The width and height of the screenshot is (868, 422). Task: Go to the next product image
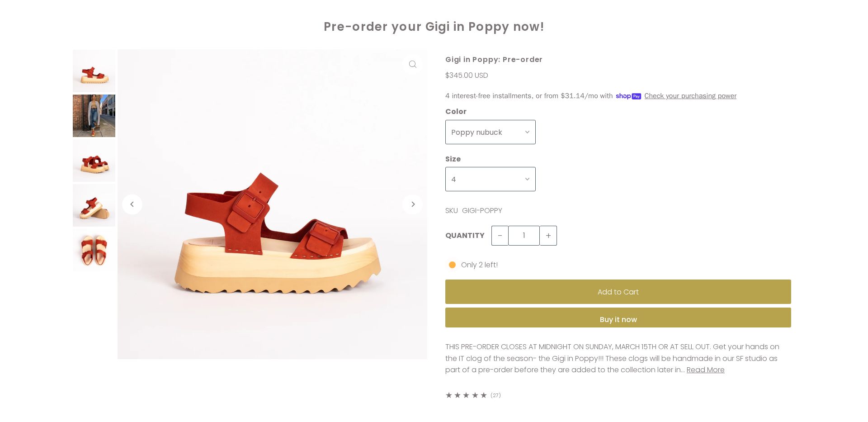(412, 204)
